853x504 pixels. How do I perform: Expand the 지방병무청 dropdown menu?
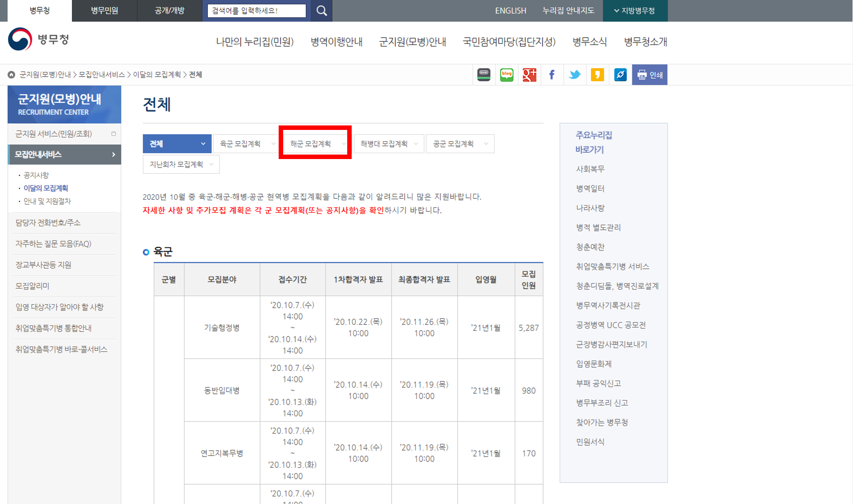[x=635, y=10]
